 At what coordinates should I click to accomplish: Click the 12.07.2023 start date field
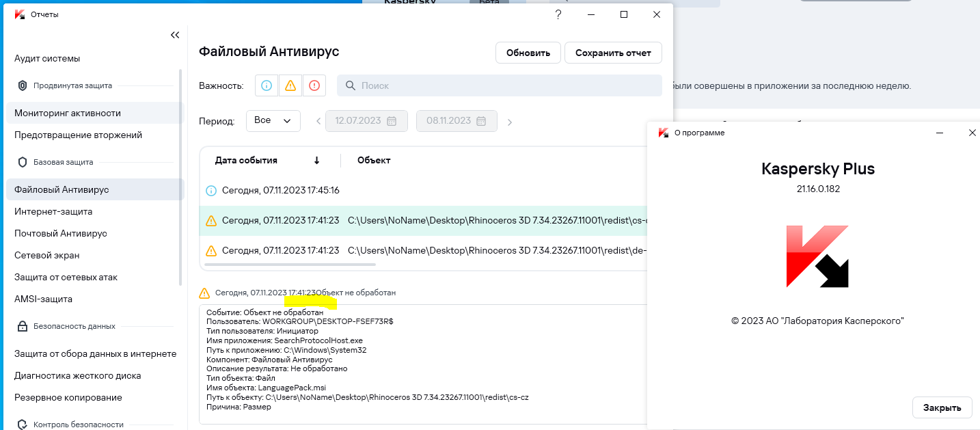click(367, 121)
